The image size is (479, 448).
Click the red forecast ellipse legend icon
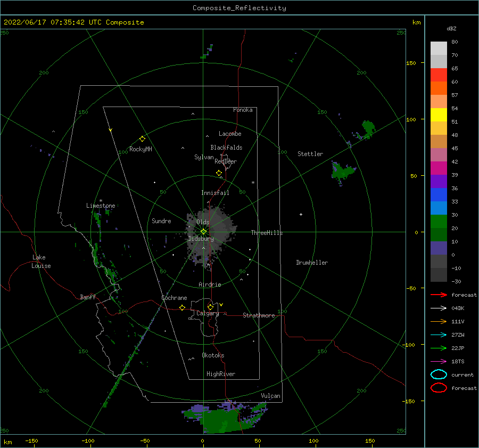click(439, 388)
